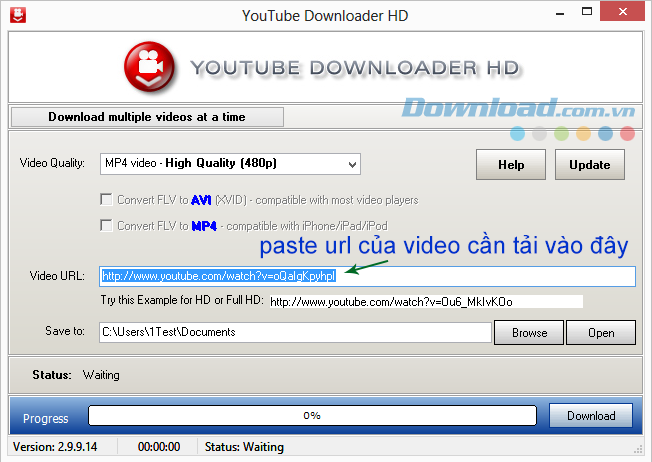Screen dimensions: 652x462
Task: Click the 'Waiting' status value text
Action: (101, 375)
